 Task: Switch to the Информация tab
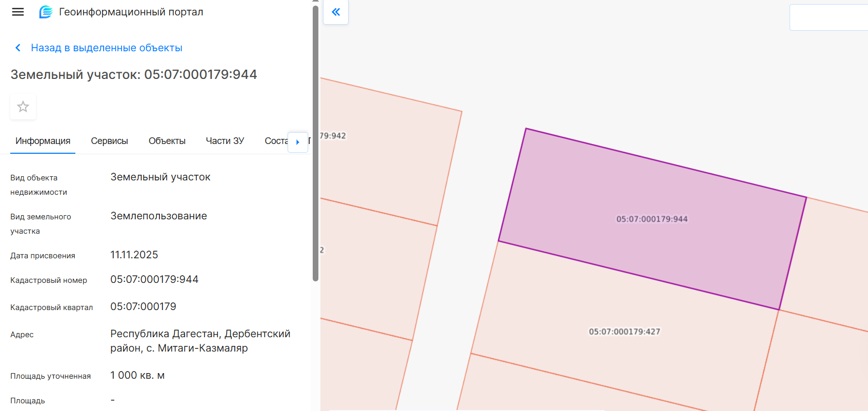[43, 141]
